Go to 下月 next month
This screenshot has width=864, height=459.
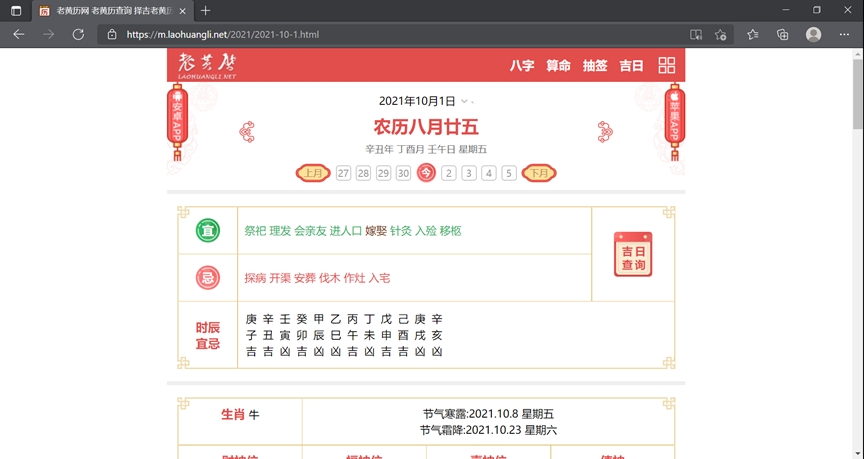tap(539, 173)
